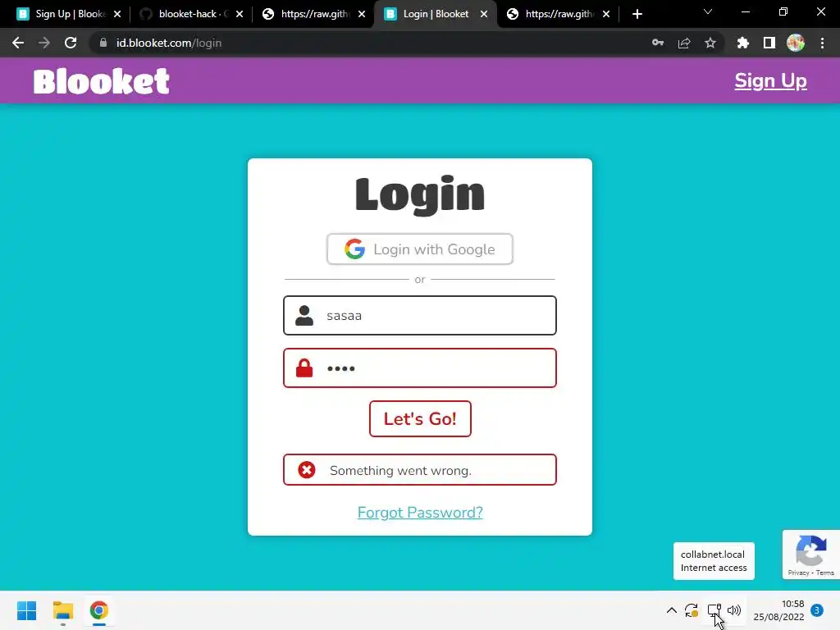The image size is (840, 630).
Task: Close the Sign Up | Blooket tab
Action: [117, 14]
